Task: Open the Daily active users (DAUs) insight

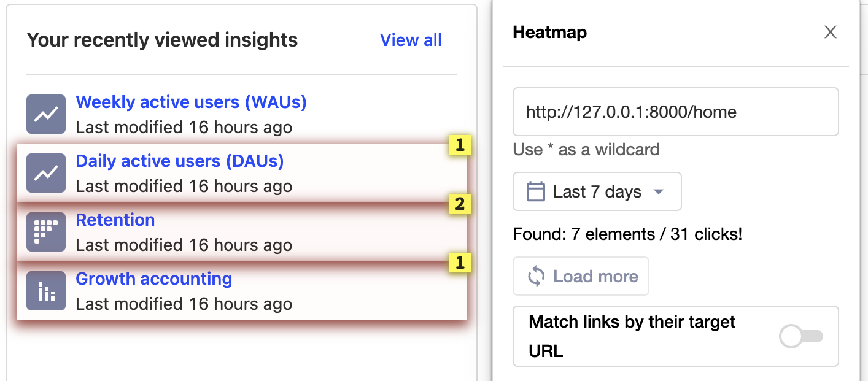Action: pyautogui.click(x=179, y=161)
